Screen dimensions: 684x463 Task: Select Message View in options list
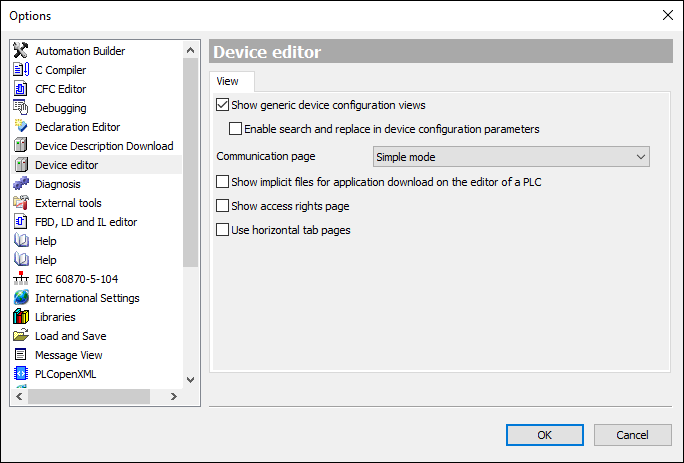tap(68, 355)
